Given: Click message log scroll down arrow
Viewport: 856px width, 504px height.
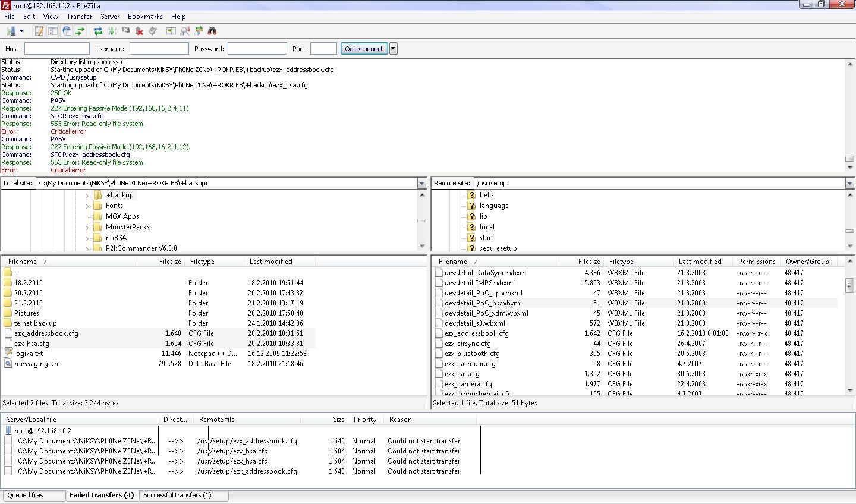Looking at the screenshot, I should (850, 167).
